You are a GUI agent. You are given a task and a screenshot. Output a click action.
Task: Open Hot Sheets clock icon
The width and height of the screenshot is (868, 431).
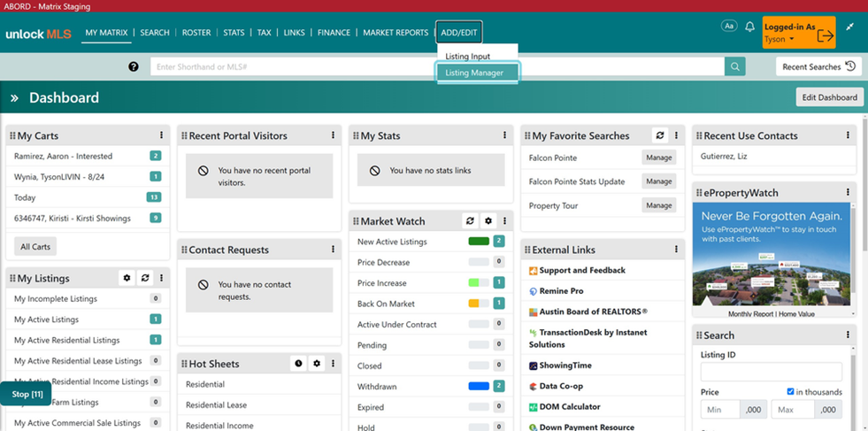298,364
